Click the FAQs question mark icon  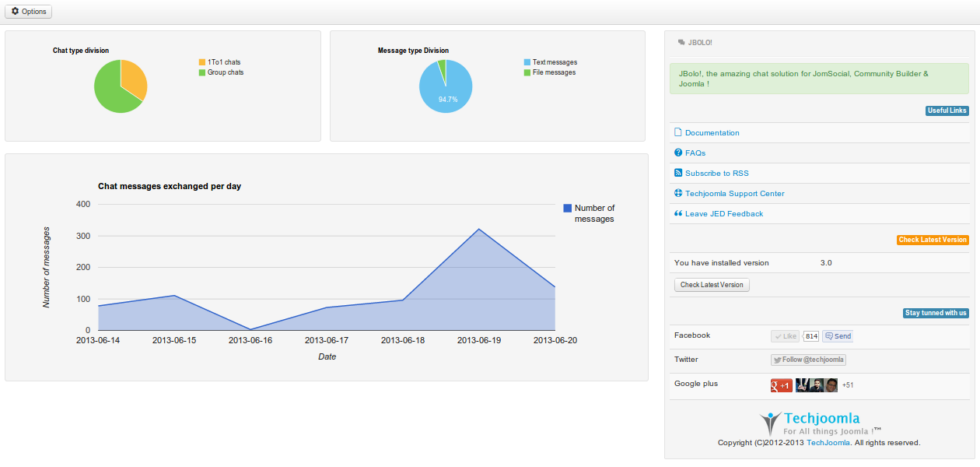678,153
